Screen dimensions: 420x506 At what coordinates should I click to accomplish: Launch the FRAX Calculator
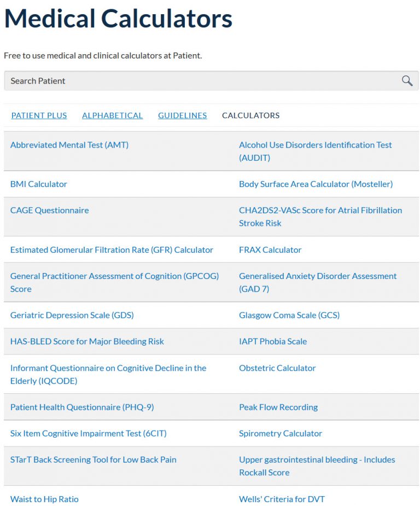270,250
